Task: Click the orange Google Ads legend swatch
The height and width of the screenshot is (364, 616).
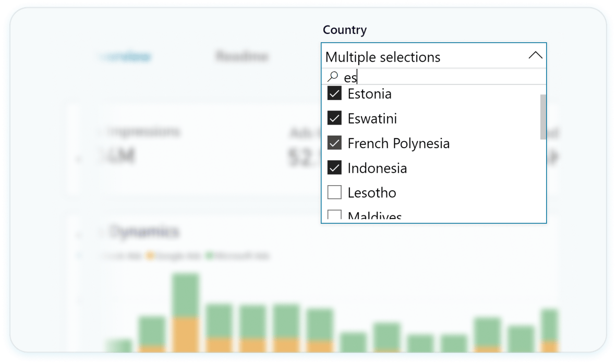Action: click(x=150, y=256)
